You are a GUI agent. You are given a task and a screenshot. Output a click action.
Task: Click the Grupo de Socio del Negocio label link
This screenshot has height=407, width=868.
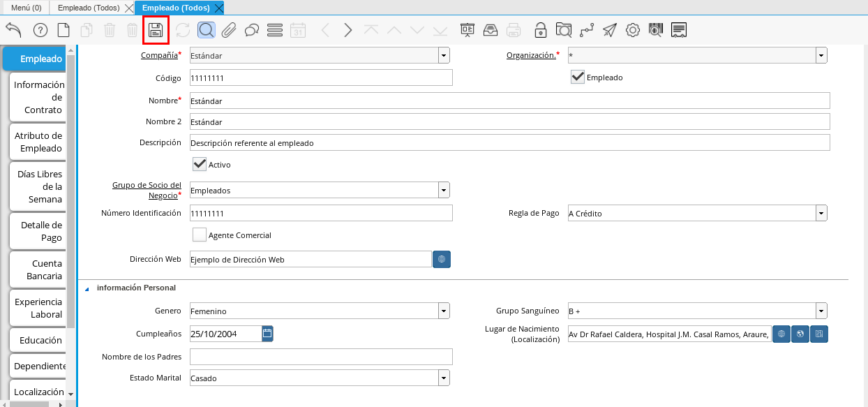147,191
